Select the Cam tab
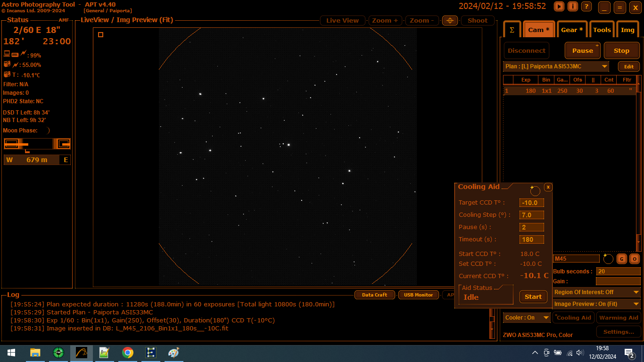This screenshot has height=362, width=644. [539, 30]
